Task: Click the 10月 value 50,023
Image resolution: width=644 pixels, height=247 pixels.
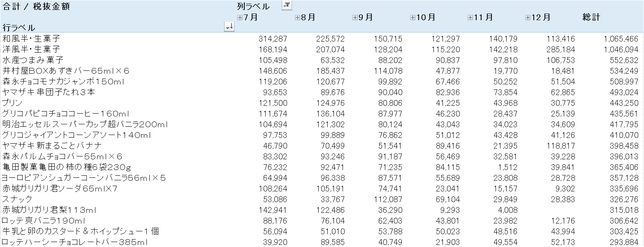Action: 448,231
